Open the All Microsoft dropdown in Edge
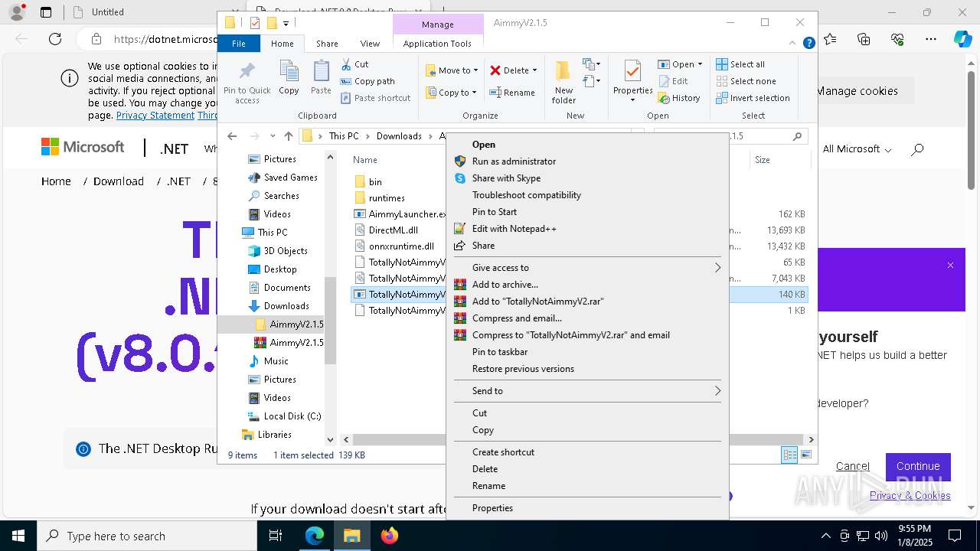The height and width of the screenshot is (551, 980). (857, 149)
